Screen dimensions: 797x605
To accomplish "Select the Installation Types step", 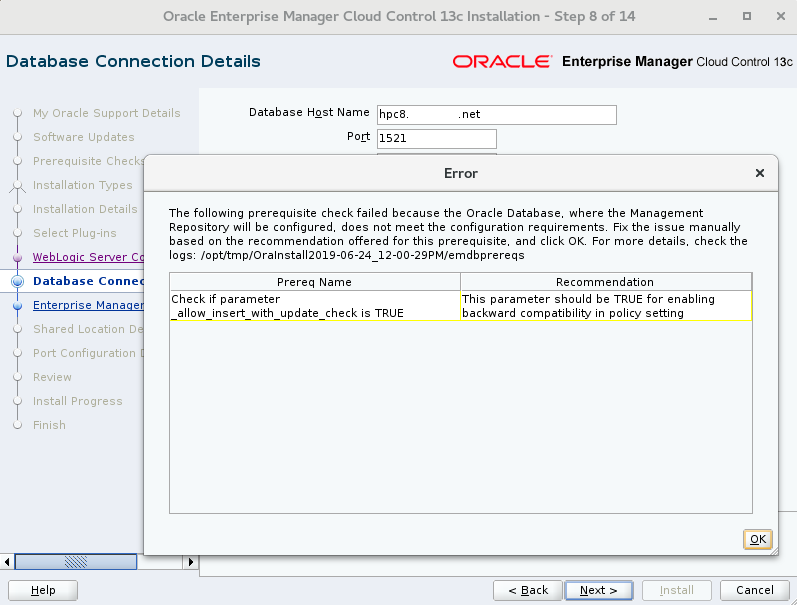I will coord(83,185).
